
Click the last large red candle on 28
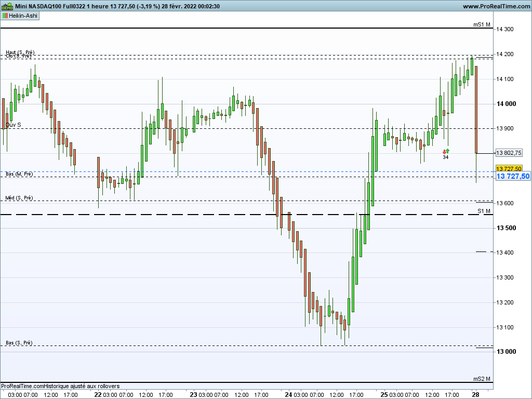(476, 110)
